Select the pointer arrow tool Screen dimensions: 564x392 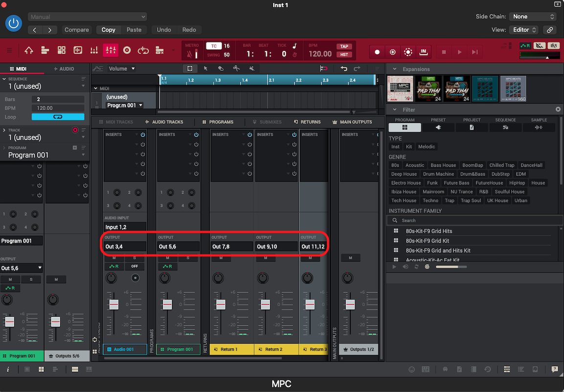(205, 68)
